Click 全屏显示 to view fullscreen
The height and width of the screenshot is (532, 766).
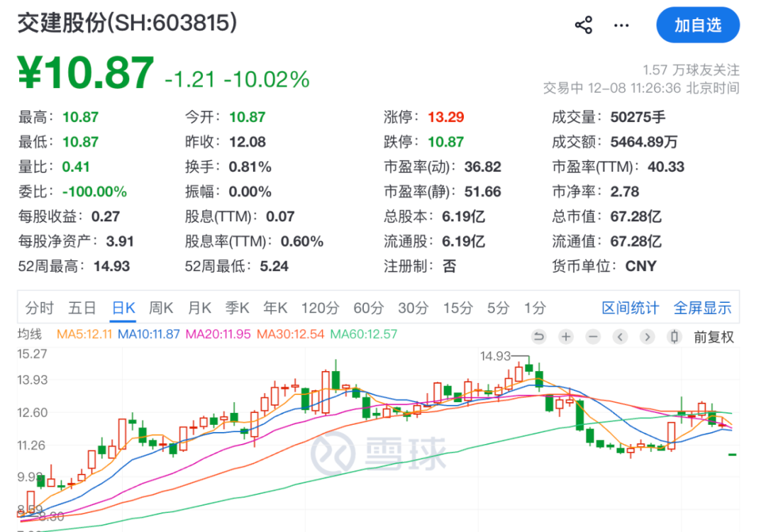[702, 308]
